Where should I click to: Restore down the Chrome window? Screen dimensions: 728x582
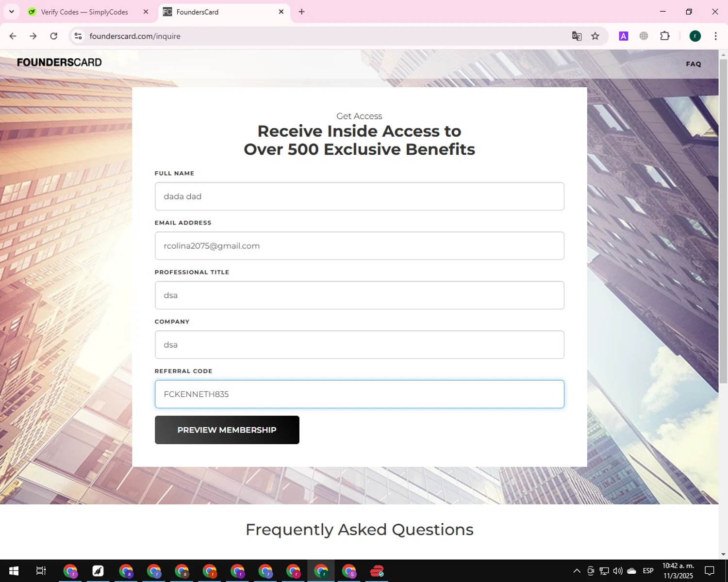pyautogui.click(x=689, y=12)
